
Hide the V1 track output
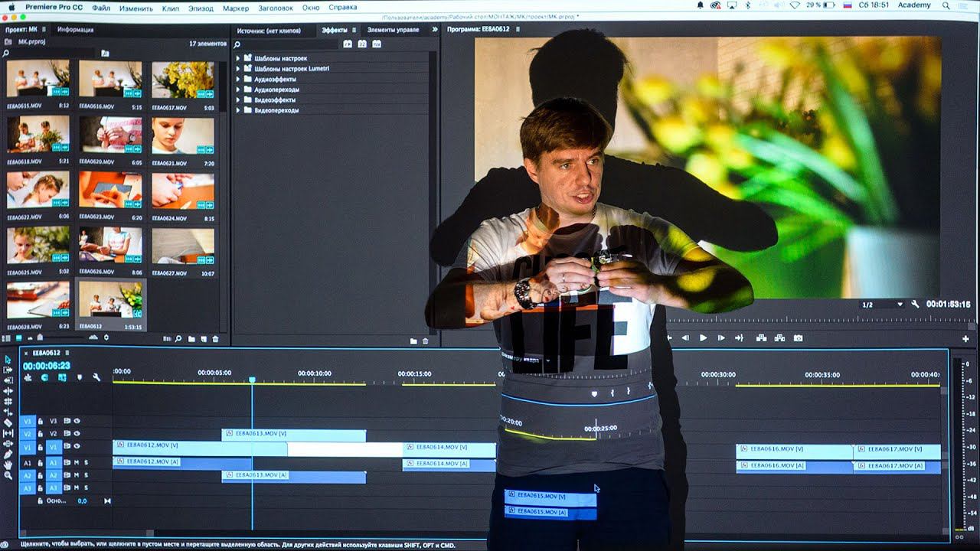pyautogui.click(x=77, y=446)
